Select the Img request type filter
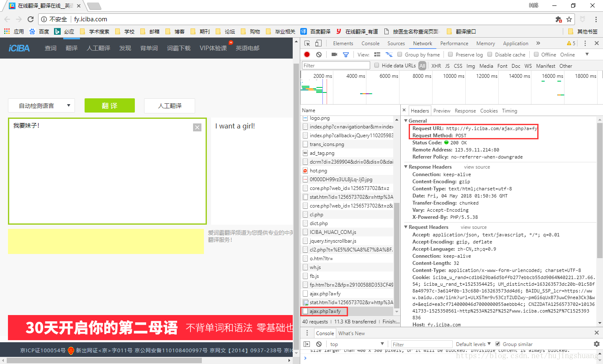This screenshot has height=364, width=603. coord(471,66)
